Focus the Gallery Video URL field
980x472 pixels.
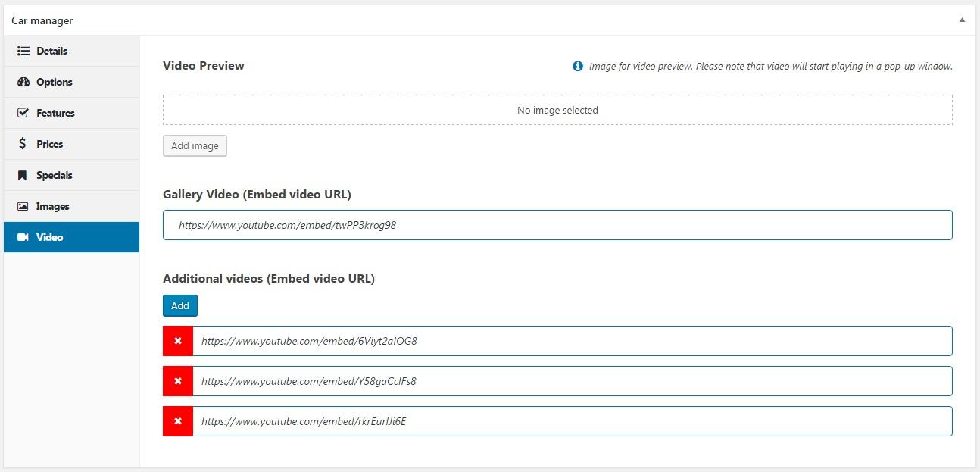pyautogui.click(x=557, y=225)
